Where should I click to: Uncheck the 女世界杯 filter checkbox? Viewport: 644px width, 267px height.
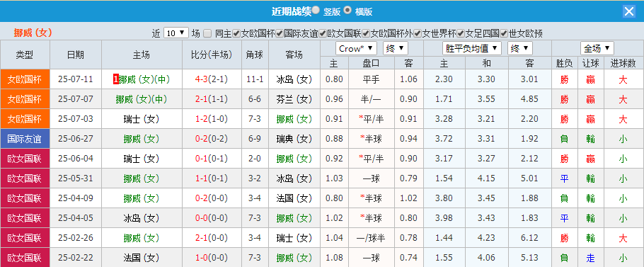click(x=418, y=33)
